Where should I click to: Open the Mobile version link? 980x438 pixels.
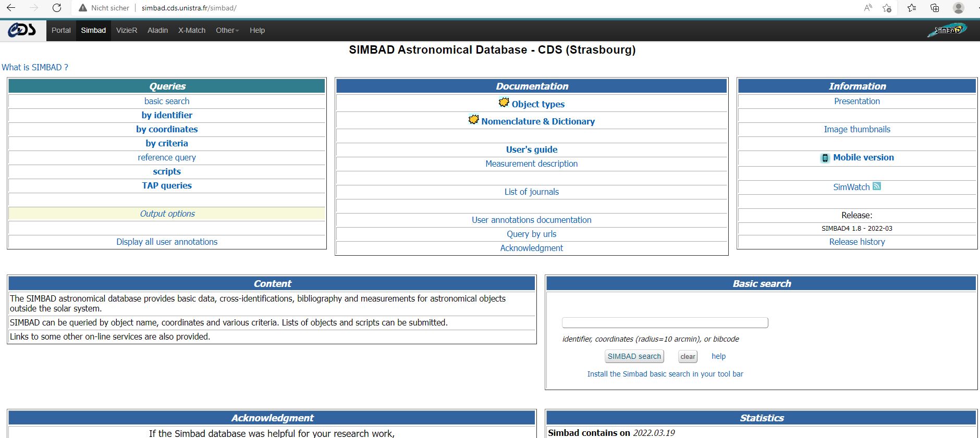863,157
